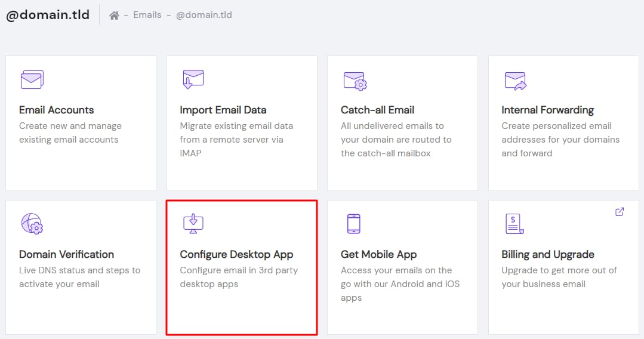Open the Get Mobile App heading
Image resolution: width=644 pixels, height=339 pixels.
pos(378,254)
